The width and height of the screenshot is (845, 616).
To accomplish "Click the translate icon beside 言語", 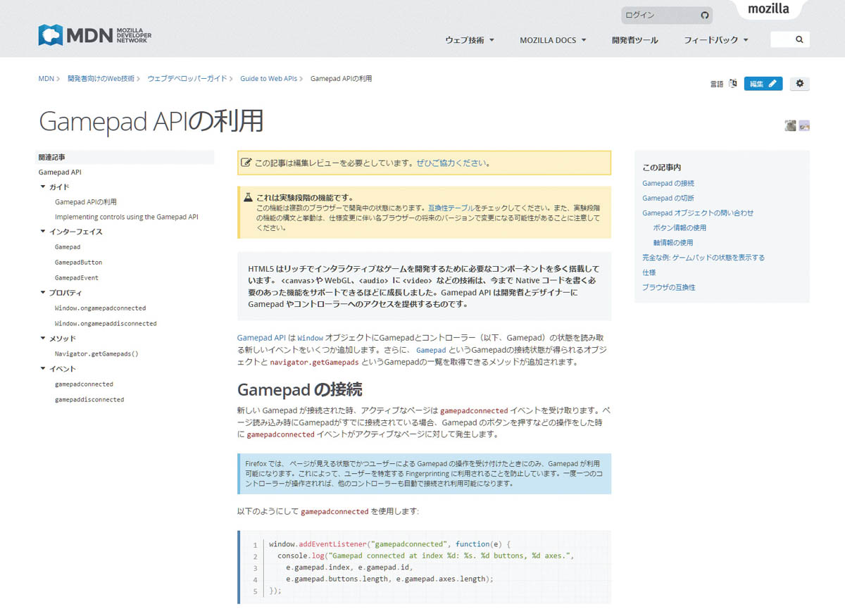I will 732,82.
